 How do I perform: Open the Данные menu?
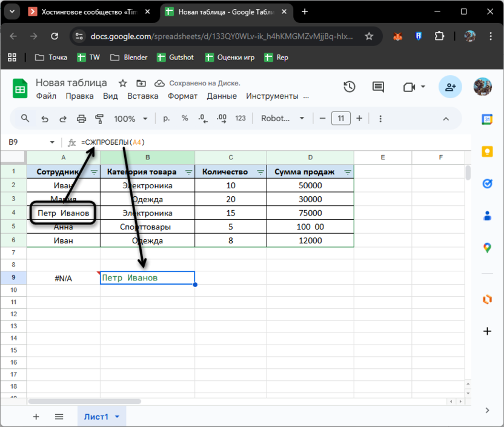coord(222,96)
